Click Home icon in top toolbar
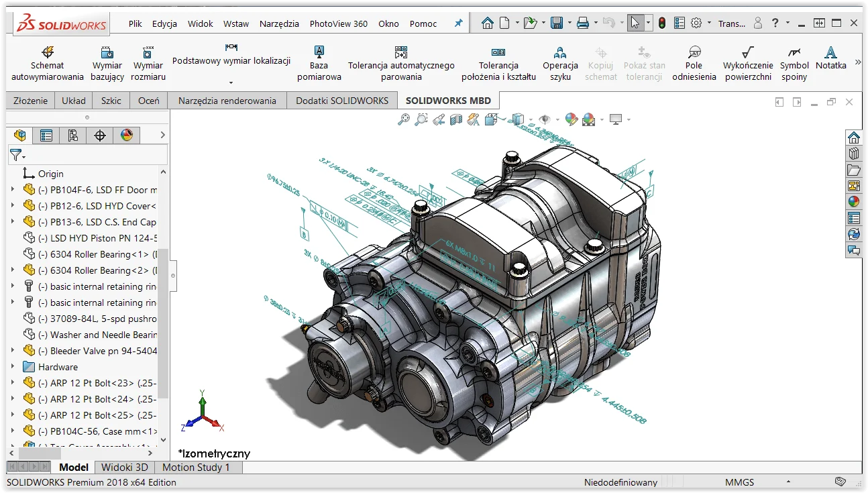The width and height of the screenshot is (868, 493). [x=488, y=23]
